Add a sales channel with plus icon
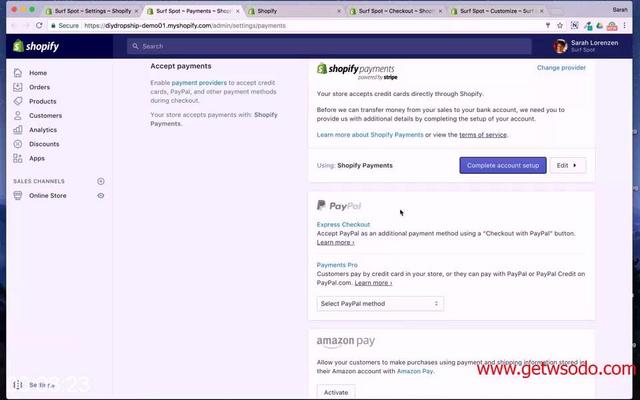Viewport: 640px width, 400px height. click(101, 181)
